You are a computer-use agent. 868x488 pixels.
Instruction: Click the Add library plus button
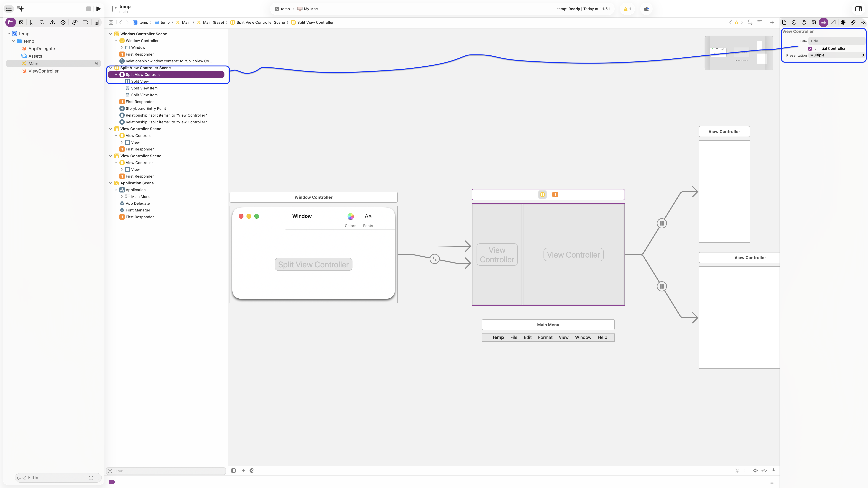[772, 22]
